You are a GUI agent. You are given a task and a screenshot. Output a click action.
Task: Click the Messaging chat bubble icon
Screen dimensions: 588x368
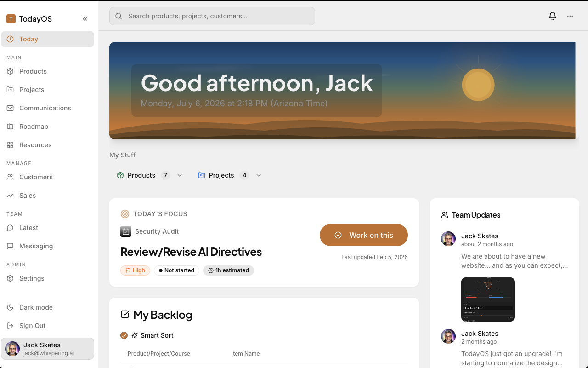(10, 246)
